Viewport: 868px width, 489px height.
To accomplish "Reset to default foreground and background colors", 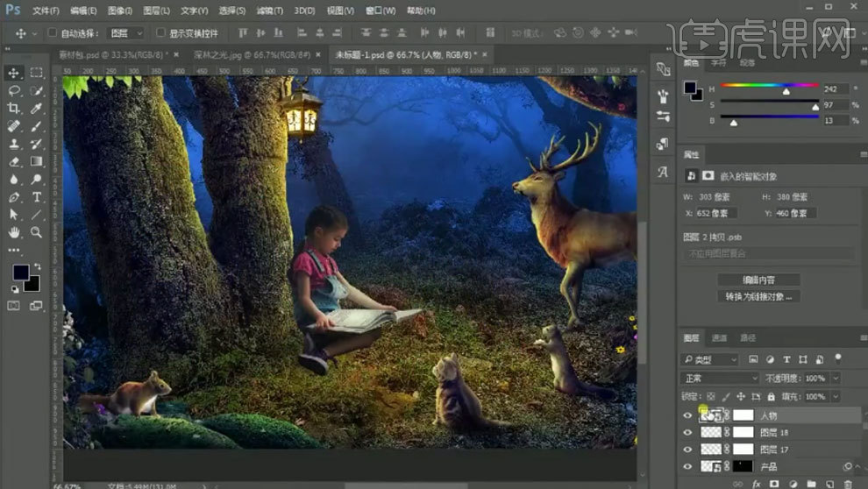I will 15,288.
